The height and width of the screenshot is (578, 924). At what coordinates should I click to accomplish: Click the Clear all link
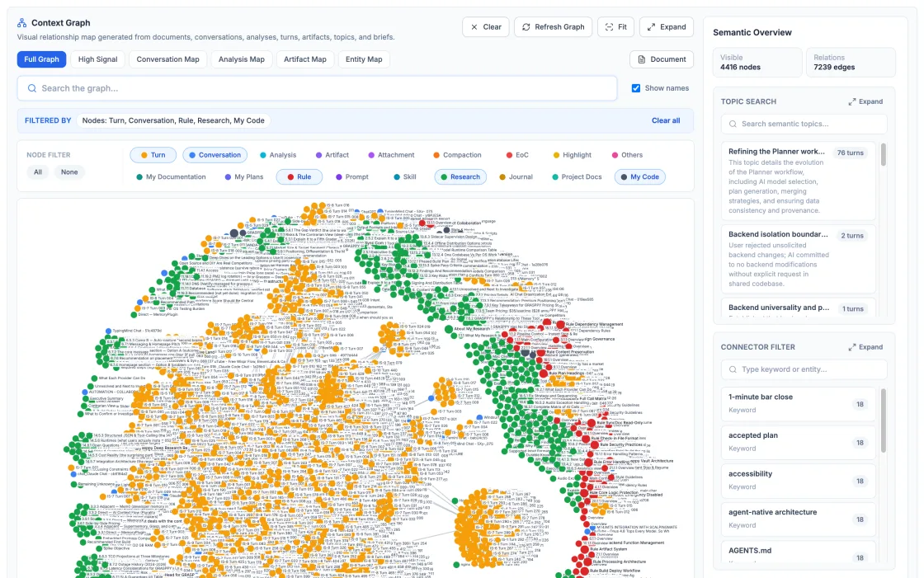[666, 120]
